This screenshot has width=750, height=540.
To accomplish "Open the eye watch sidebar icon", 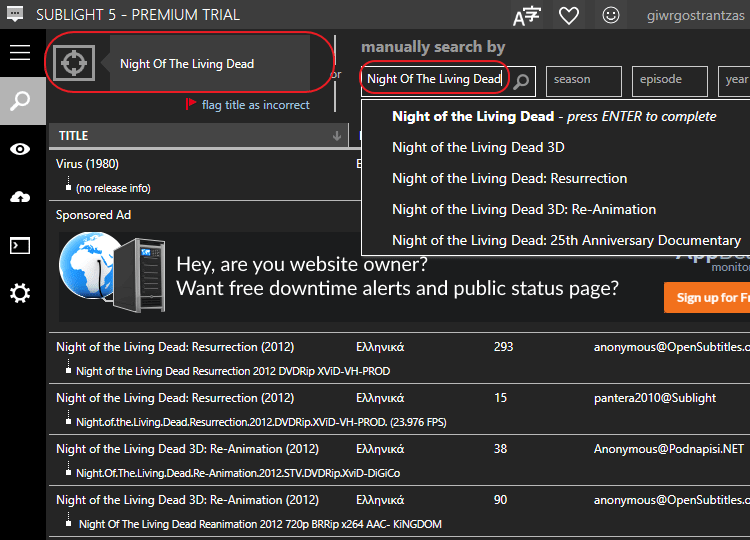I will (20, 149).
